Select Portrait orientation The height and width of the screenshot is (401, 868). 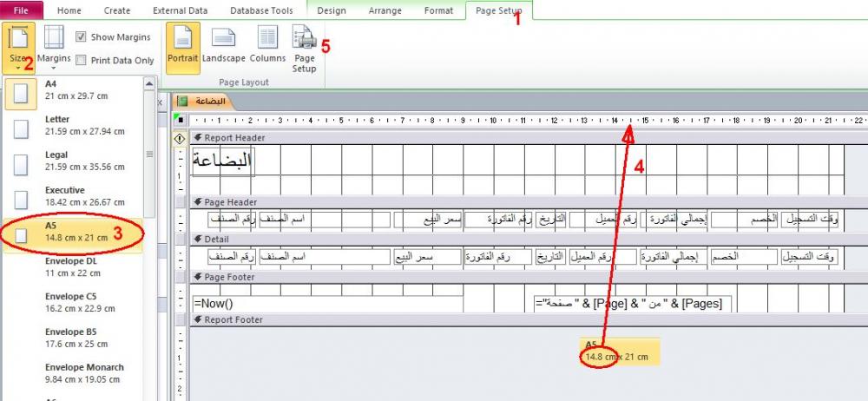pyautogui.click(x=182, y=49)
